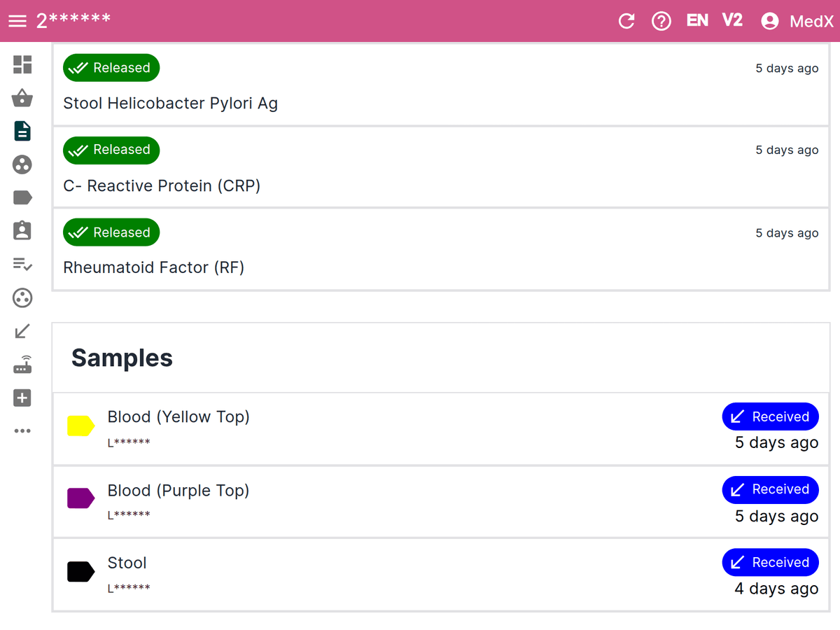Open the user account profile icon

point(769,21)
